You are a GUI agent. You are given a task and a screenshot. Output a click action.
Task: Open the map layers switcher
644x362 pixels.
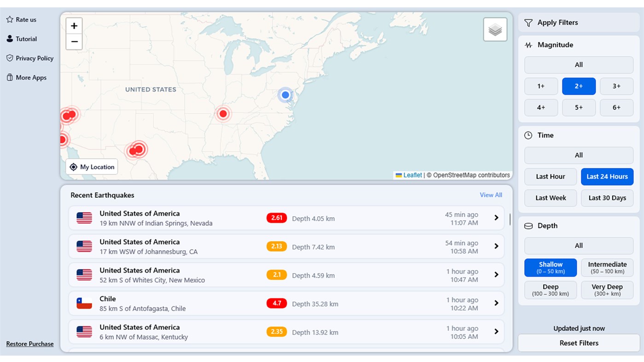coord(495,29)
